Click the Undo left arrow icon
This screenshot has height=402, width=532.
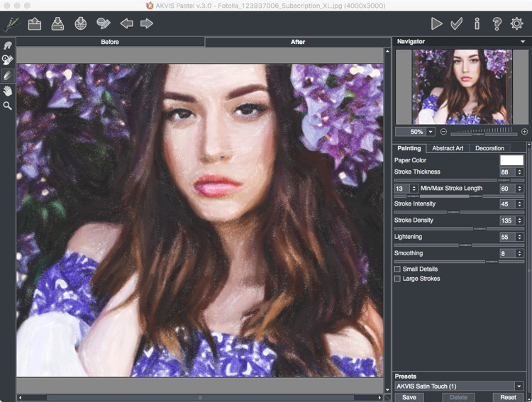point(126,23)
